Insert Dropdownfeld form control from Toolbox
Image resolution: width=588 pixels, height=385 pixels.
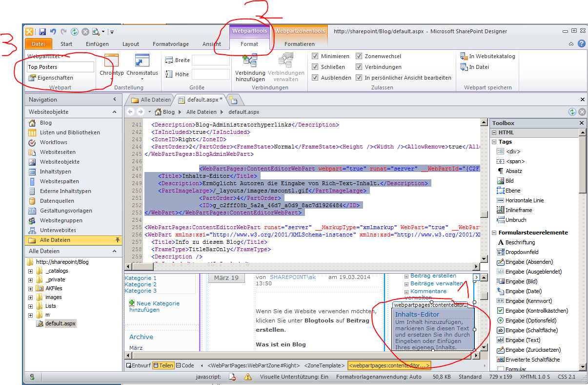point(517,252)
